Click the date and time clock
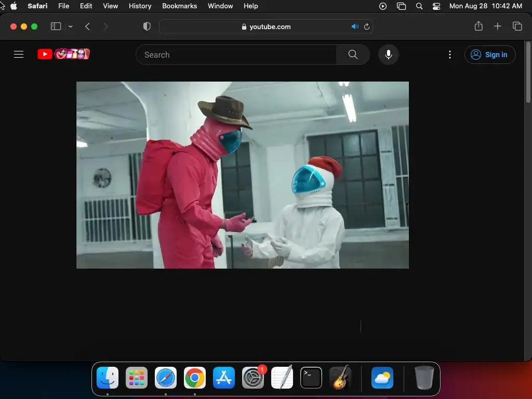The height and width of the screenshot is (399, 532). pyautogui.click(x=486, y=6)
